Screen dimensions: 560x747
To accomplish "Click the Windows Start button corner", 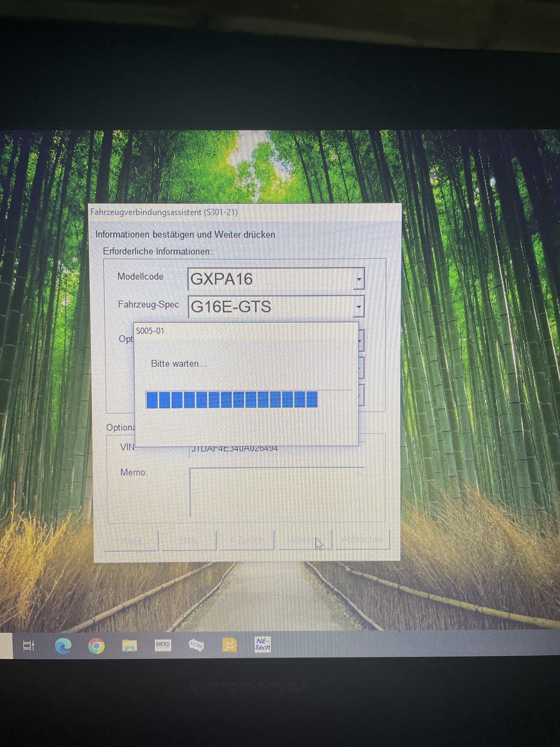I will pos(6,646).
